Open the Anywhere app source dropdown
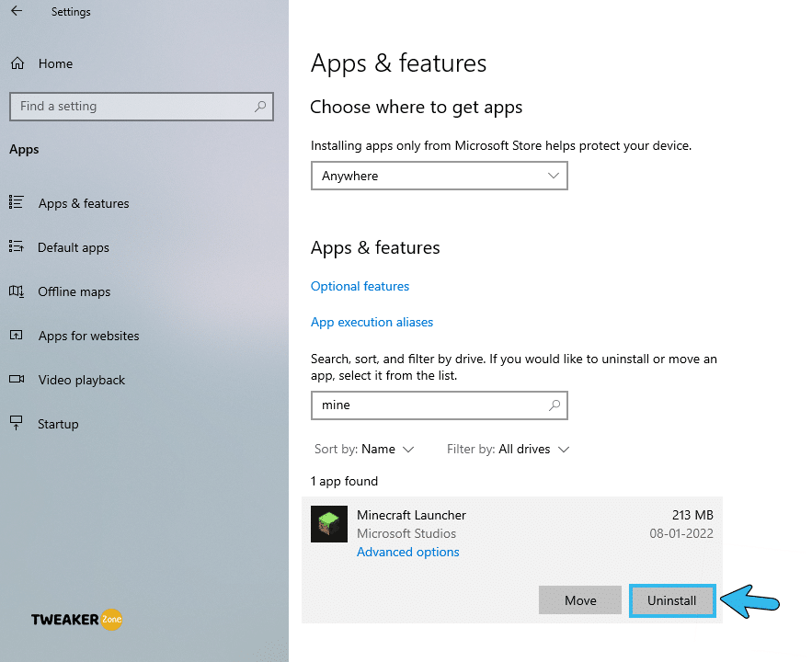Screen dimensions: 812x662 click(440, 176)
